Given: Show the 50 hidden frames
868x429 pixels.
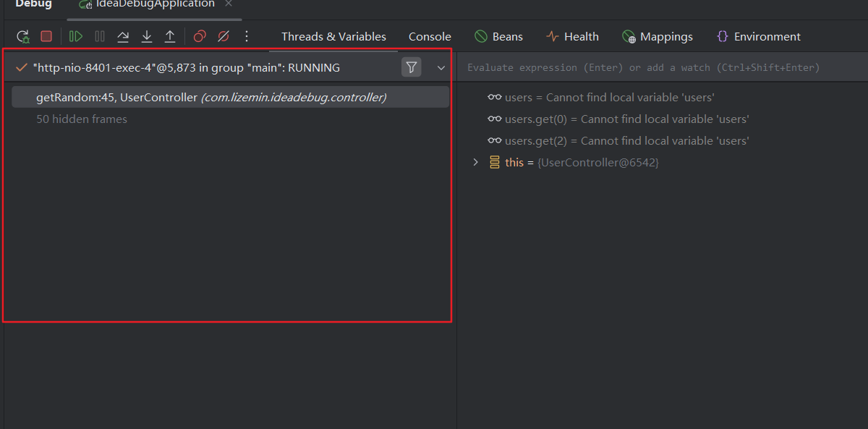Looking at the screenshot, I should (x=82, y=119).
